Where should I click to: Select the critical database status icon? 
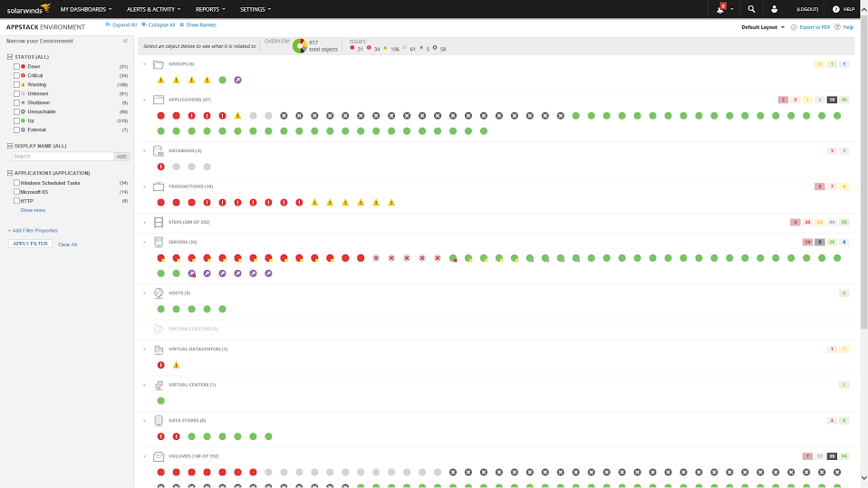pyautogui.click(x=161, y=167)
